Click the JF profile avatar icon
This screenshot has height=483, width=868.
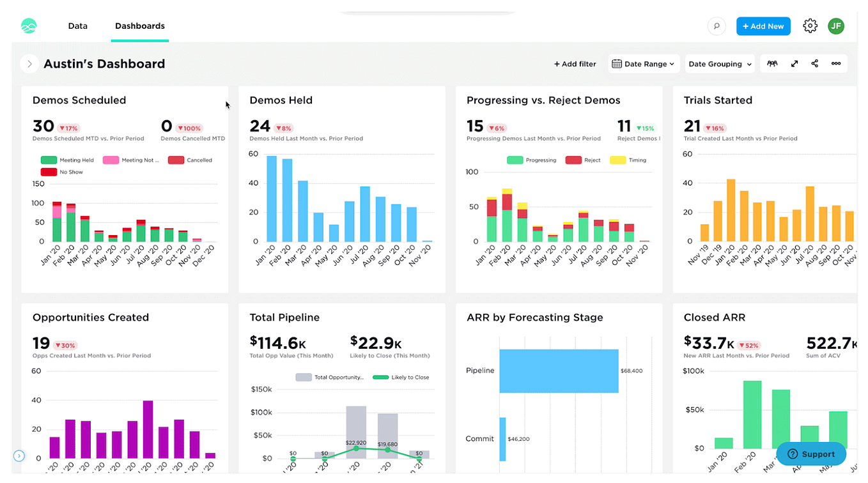click(836, 26)
